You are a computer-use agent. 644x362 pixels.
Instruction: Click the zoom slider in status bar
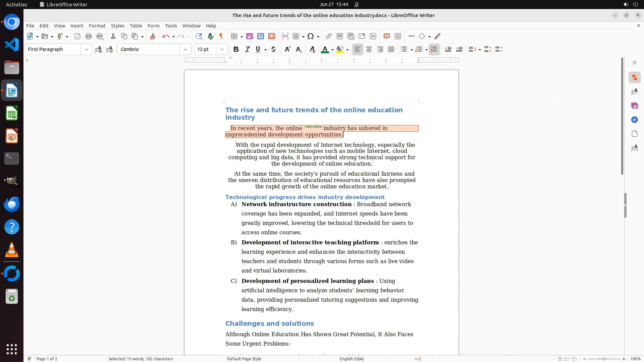604,359
